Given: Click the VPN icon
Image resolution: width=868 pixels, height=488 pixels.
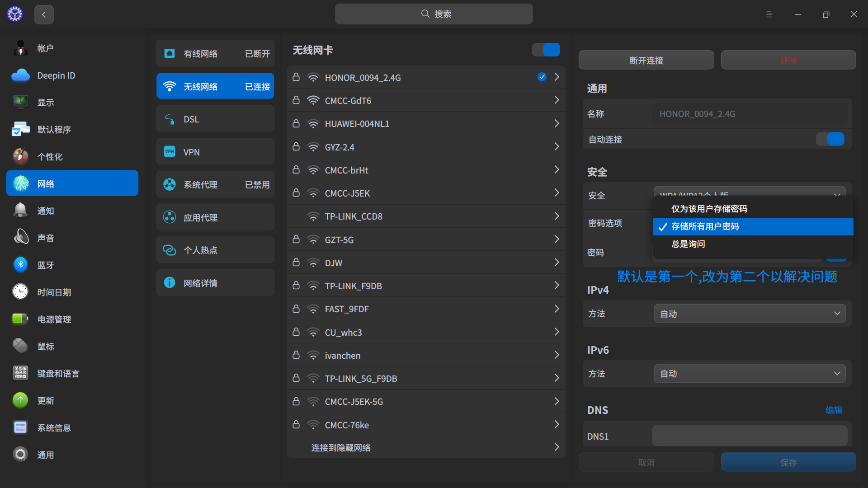Looking at the screenshot, I should pos(170,152).
